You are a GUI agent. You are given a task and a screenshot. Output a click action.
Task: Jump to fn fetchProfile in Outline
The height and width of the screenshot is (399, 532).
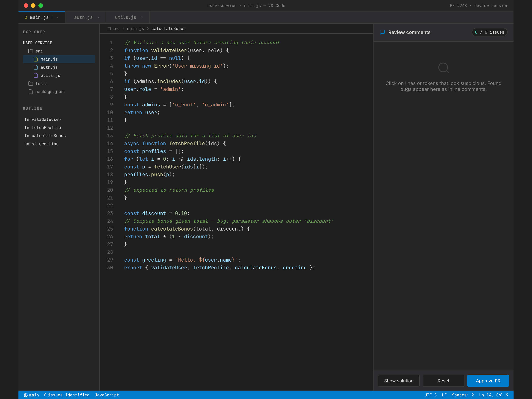42,127
